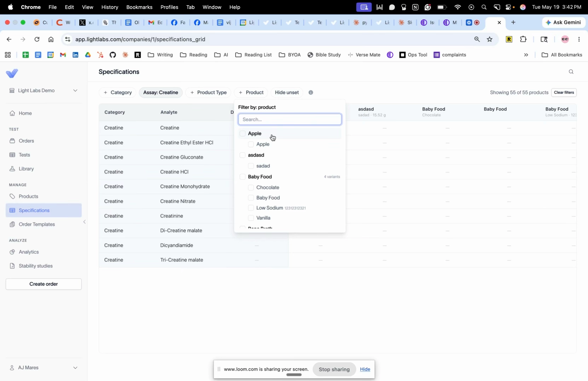Click the info icon next to Hide unset
Screen dimensions: 588x381
tap(311, 93)
